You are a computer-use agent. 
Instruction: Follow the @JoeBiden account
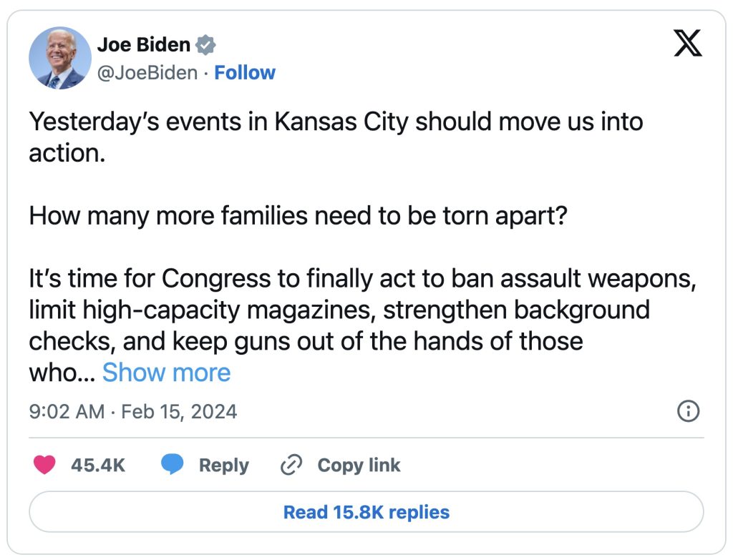245,73
